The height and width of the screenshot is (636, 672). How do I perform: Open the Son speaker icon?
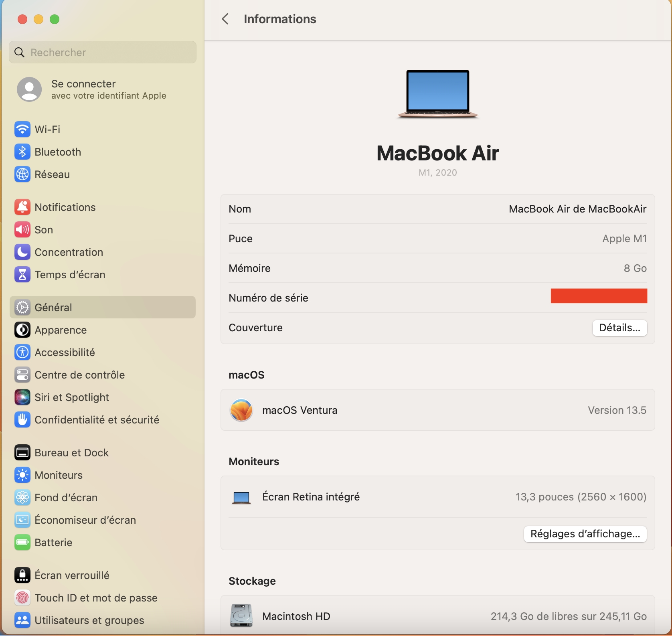coord(22,229)
